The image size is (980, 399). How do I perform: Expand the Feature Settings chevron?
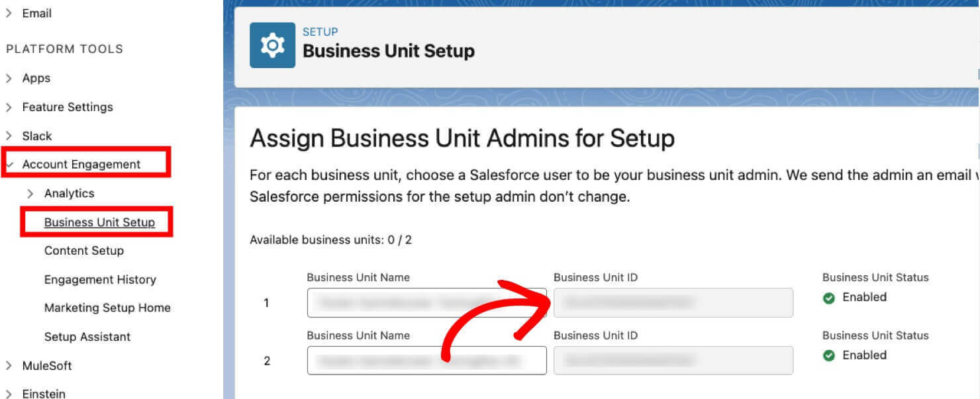point(9,107)
